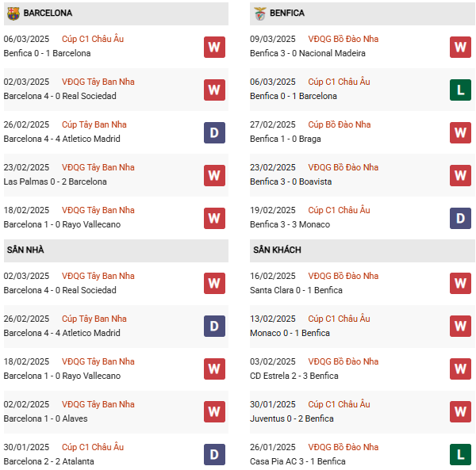Click W badge beside Barcelona 1 - 0 Alaves
Screen dimensions: 476x470
pyautogui.click(x=214, y=411)
